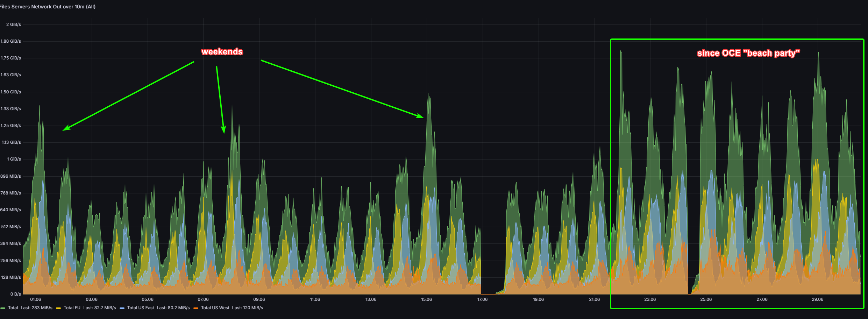
Task: Click the 03.06 date on the time axis
Action: point(92,299)
